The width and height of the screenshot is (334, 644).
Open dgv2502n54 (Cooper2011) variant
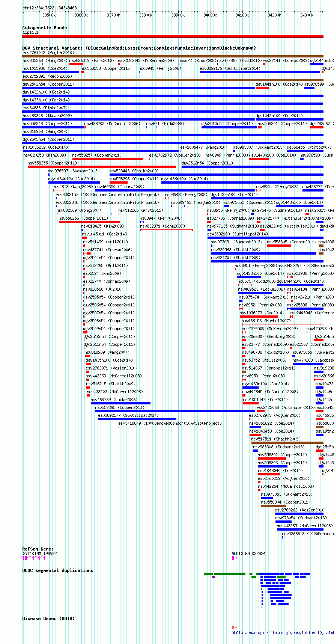(48, 84)
